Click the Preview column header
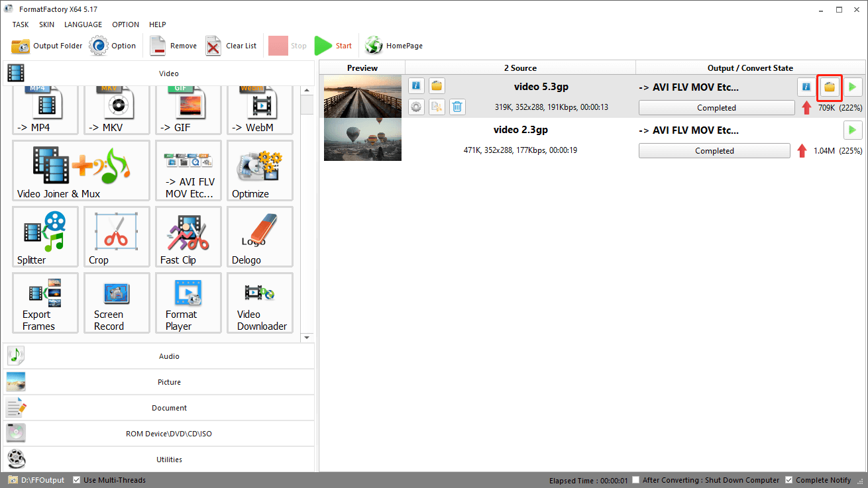This screenshot has height=488, width=868. click(362, 68)
